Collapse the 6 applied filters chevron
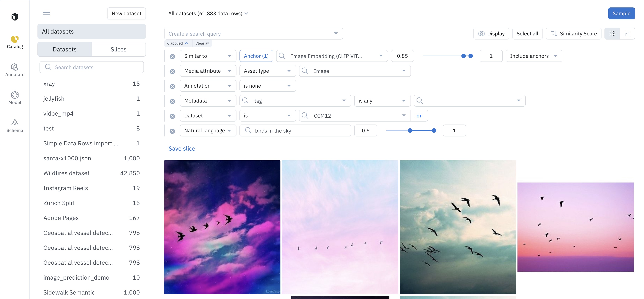This screenshot has height=299, width=644. [186, 43]
